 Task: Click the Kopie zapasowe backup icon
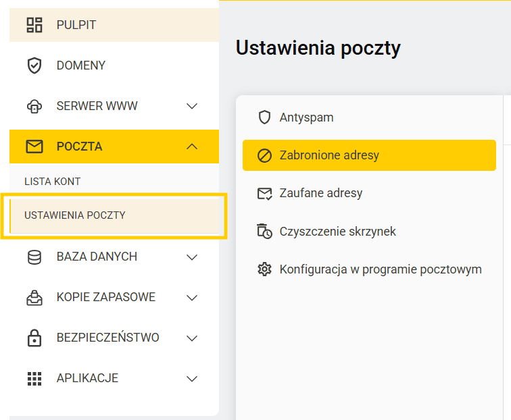point(34,298)
